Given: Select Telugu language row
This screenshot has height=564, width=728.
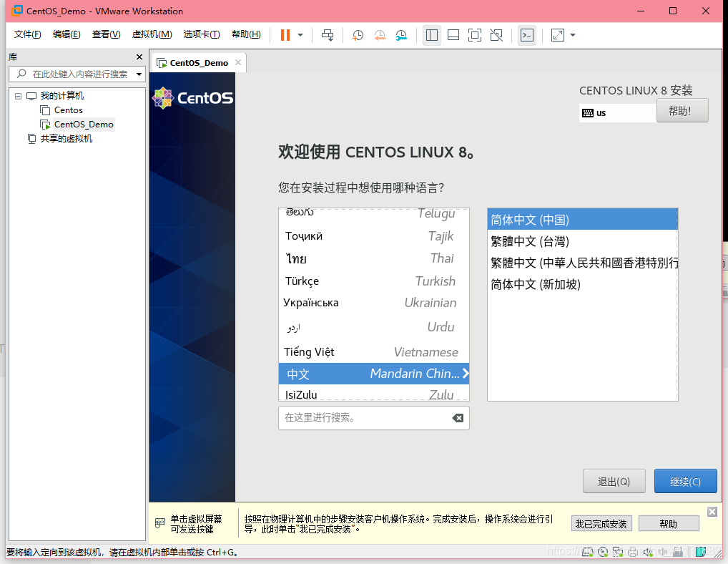Looking at the screenshot, I should click(374, 213).
